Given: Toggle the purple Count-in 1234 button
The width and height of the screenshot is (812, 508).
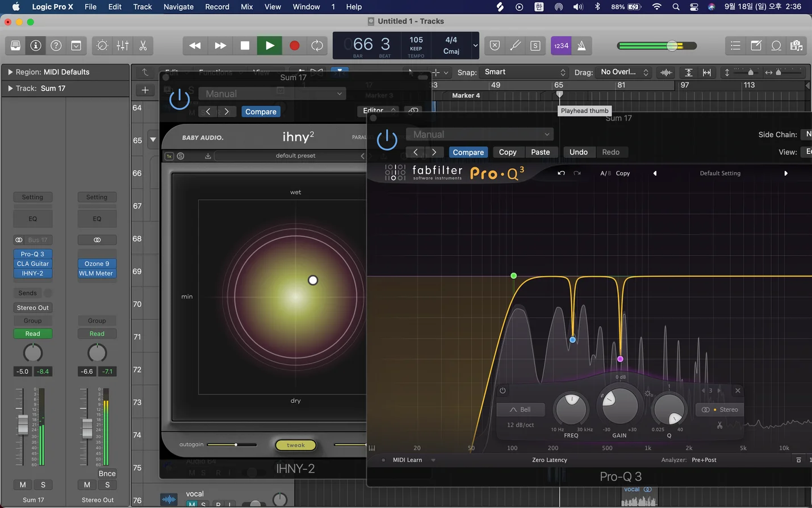Looking at the screenshot, I should (561, 45).
